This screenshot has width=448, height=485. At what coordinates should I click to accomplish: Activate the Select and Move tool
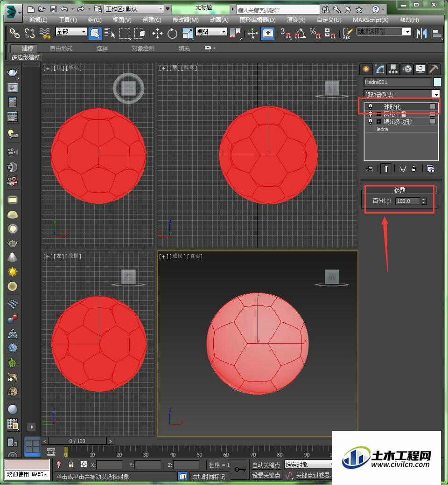[157, 33]
